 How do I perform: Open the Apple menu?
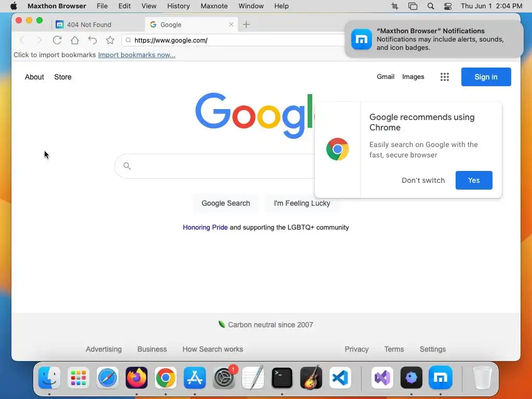pyautogui.click(x=14, y=6)
